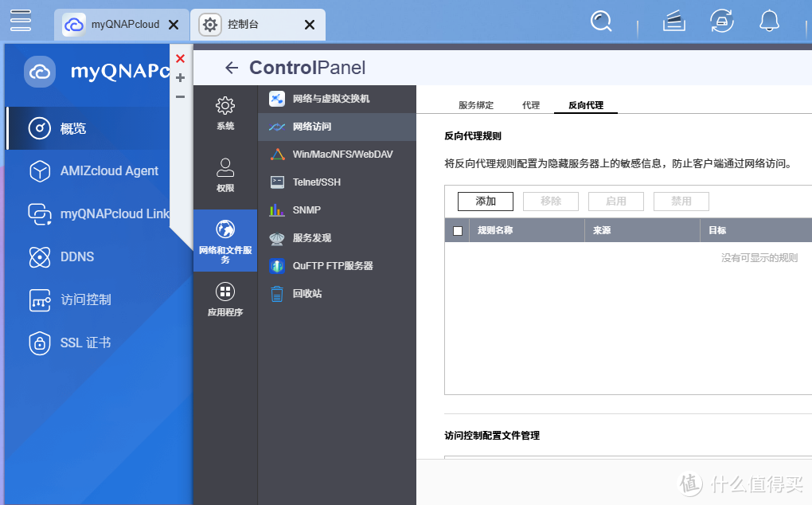Open the notifications bell
The width and height of the screenshot is (812, 505).
(769, 22)
